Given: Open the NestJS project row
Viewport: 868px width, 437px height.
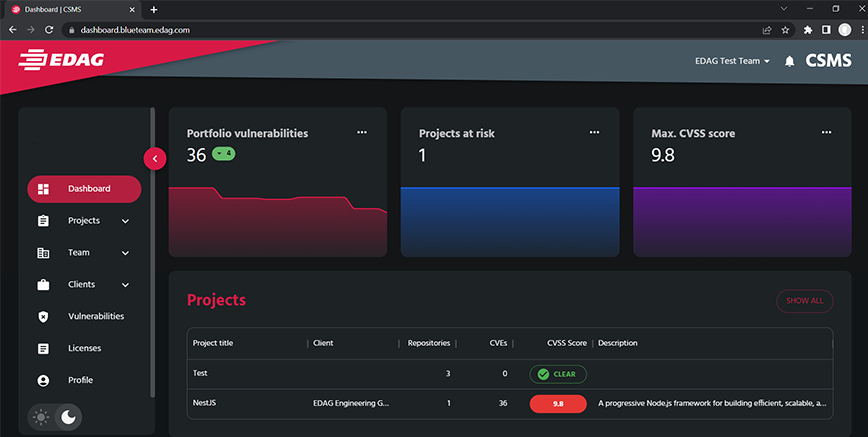Looking at the screenshot, I should tap(510, 403).
